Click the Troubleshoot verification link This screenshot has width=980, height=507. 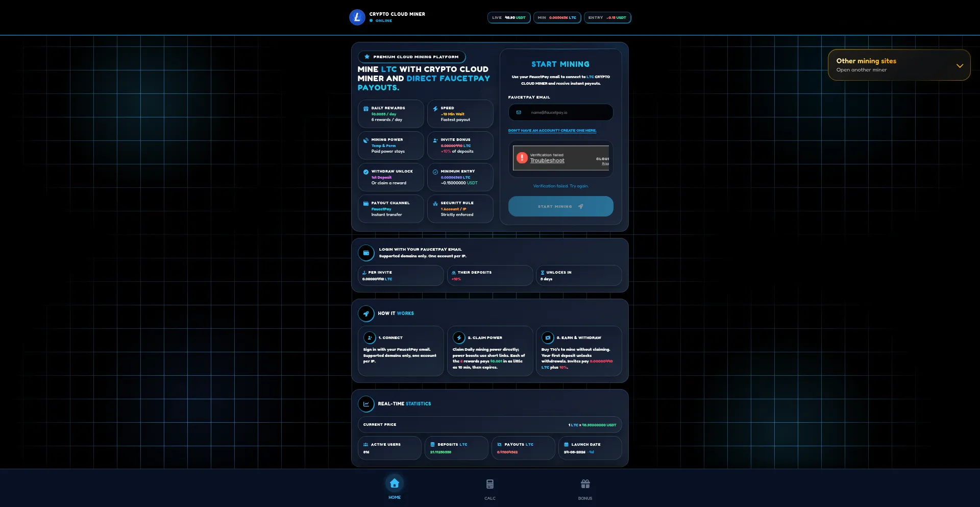pos(547,161)
